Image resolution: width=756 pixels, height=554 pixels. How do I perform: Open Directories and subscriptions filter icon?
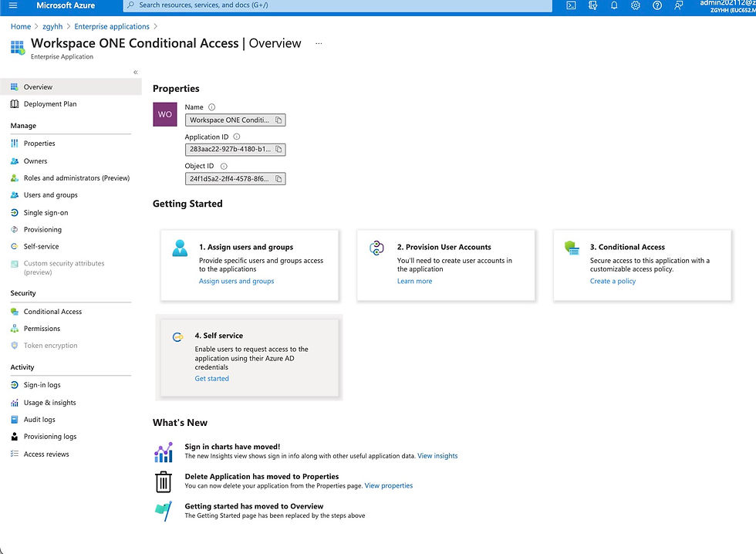click(593, 5)
